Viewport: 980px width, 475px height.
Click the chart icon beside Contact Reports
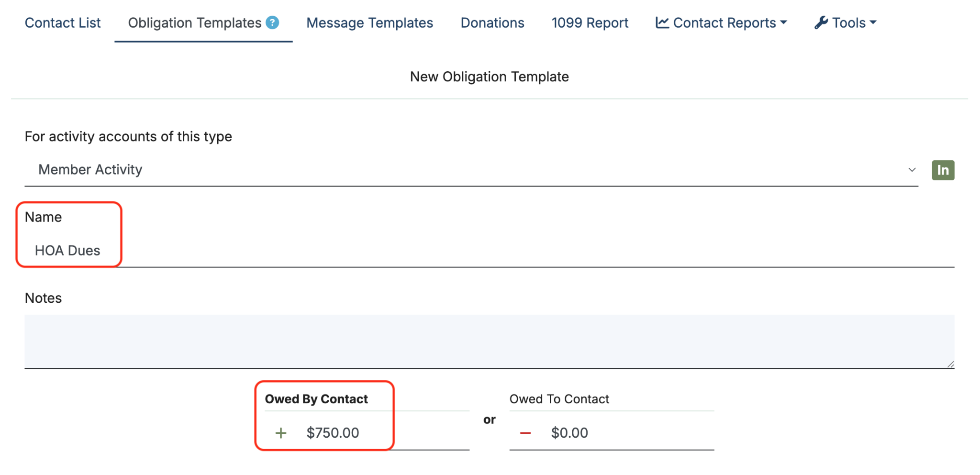point(661,22)
